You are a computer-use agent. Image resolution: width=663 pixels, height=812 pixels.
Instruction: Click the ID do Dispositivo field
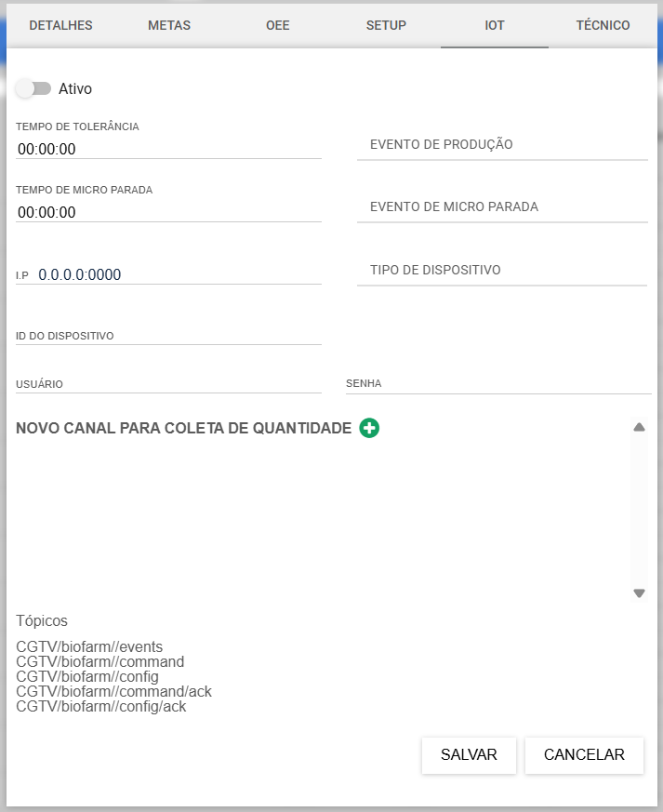[168, 336]
